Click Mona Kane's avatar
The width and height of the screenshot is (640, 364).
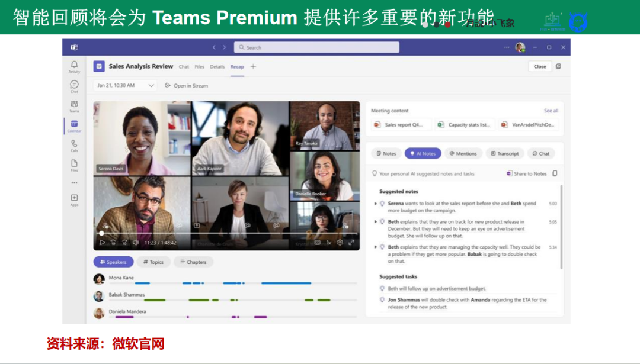[99, 279]
